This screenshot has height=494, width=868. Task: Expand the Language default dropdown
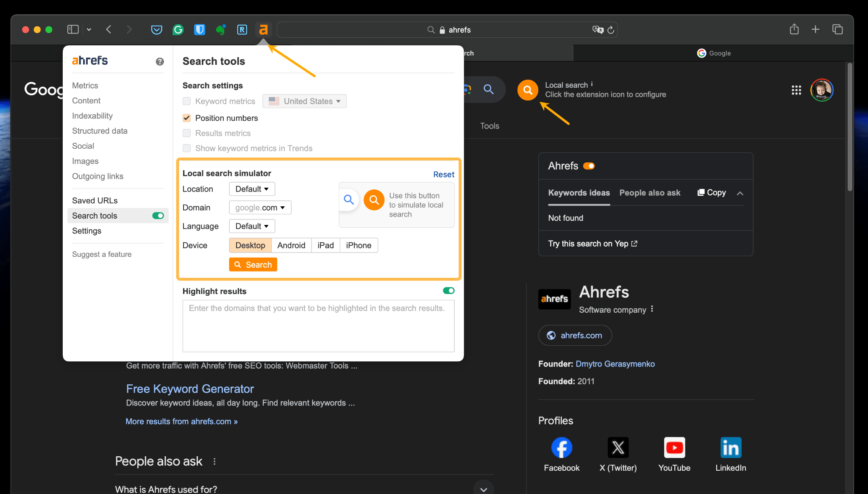pyautogui.click(x=251, y=226)
